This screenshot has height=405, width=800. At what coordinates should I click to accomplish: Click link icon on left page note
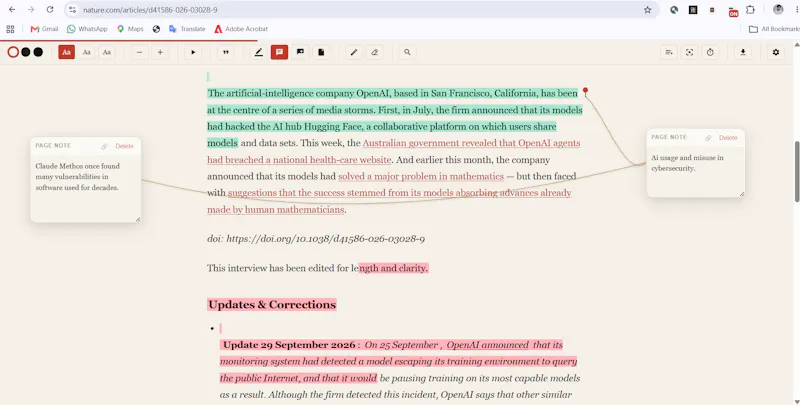pyautogui.click(x=104, y=146)
